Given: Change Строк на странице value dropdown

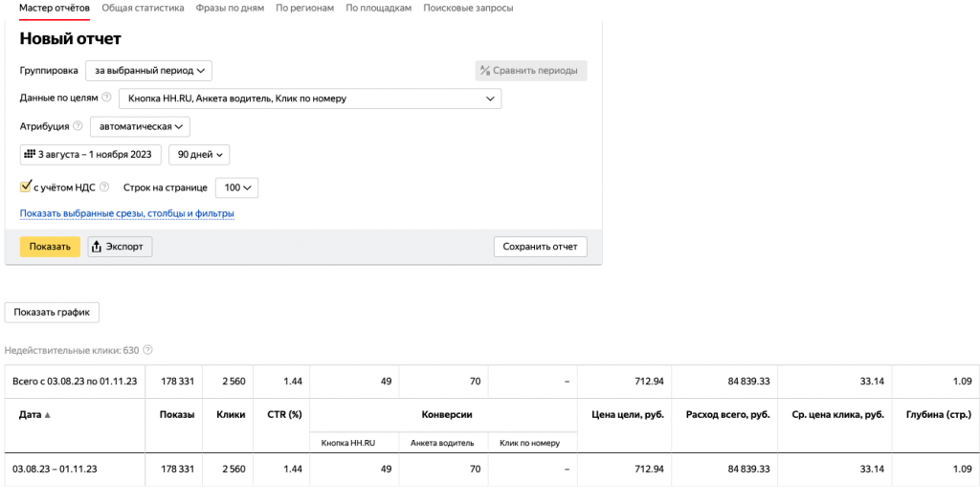Looking at the screenshot, I should [236, 187].
